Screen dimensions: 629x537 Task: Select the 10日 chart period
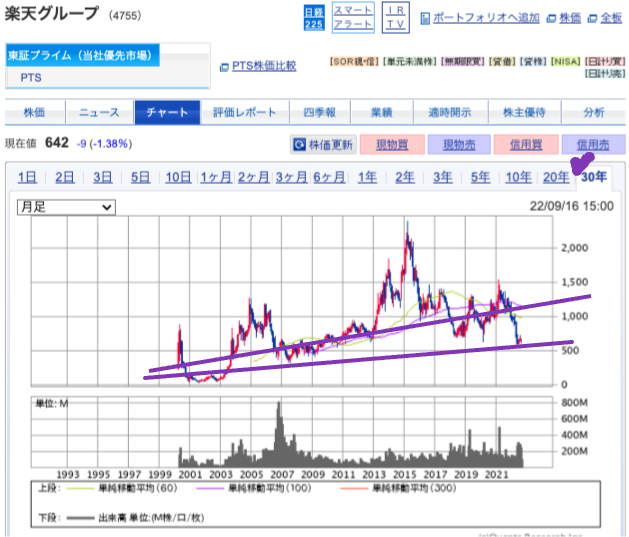(x=179, y=177)
